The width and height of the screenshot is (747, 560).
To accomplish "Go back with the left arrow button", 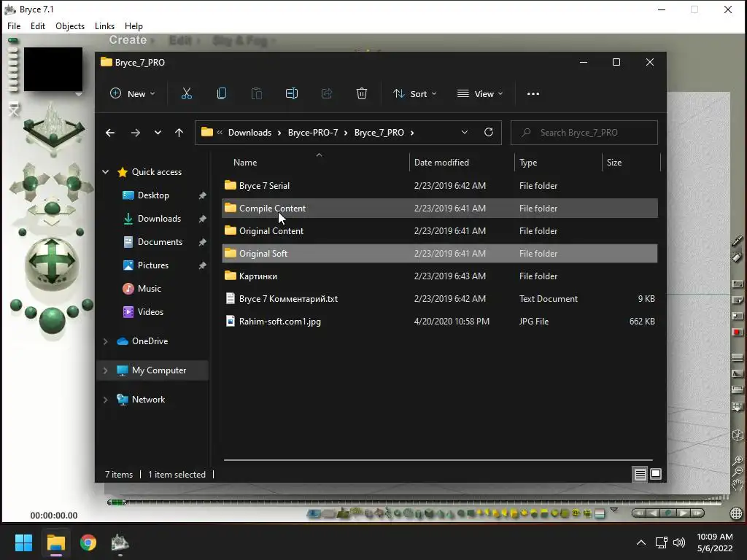I will [110, 133].
